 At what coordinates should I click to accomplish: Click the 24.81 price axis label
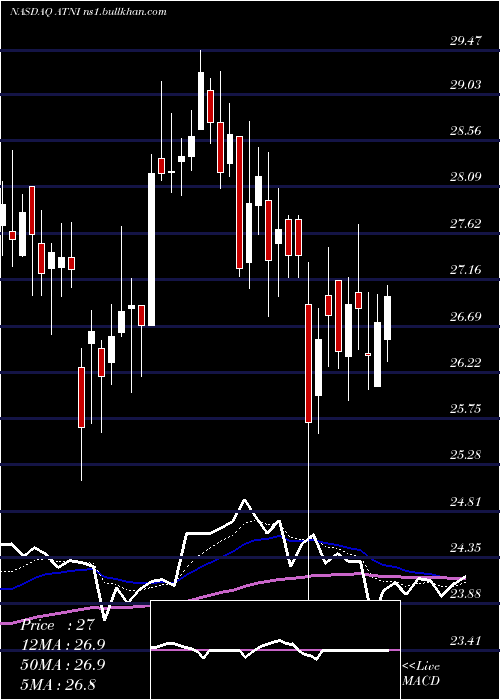pos(466,502)
